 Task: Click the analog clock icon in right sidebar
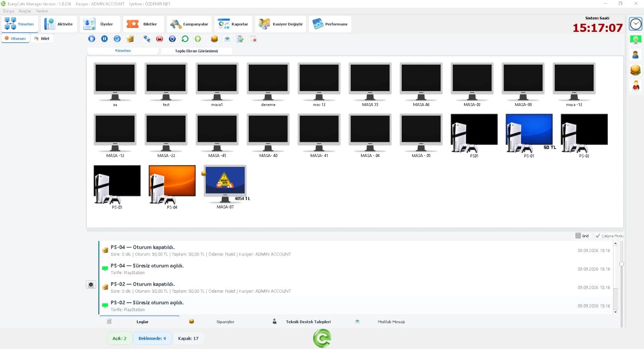tap(636, 24)
